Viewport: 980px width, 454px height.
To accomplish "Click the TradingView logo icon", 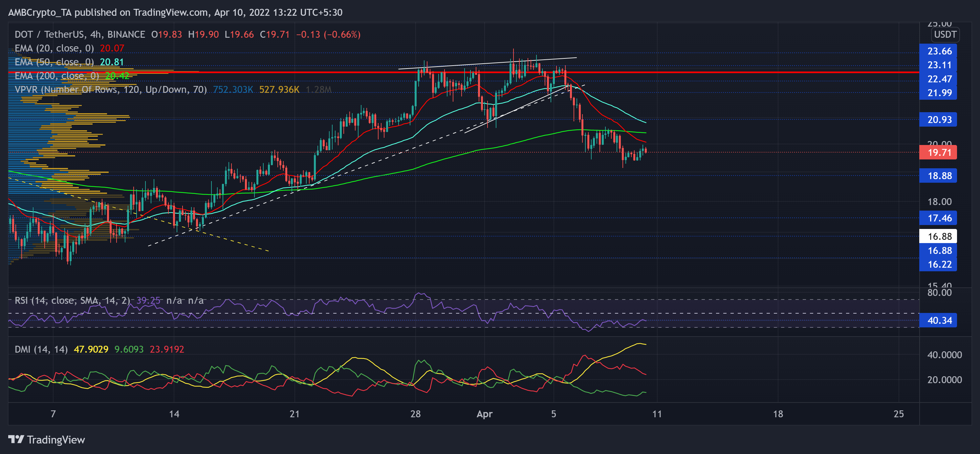I will tap(16, 440).
